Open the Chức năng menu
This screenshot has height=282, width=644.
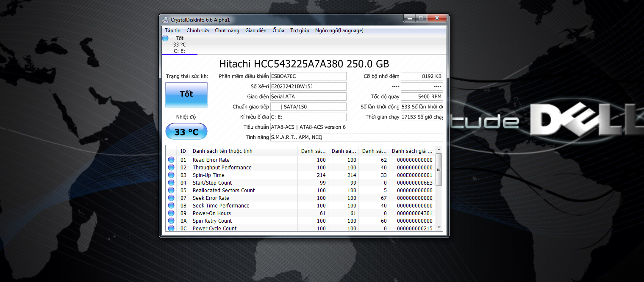(x=227, y=30)
